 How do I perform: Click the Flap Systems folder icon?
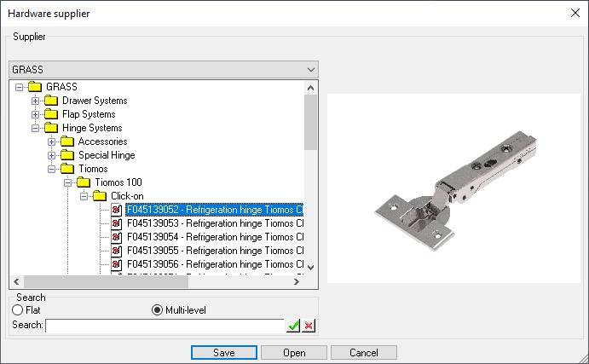pyautogui.click(x=51, y=114)
